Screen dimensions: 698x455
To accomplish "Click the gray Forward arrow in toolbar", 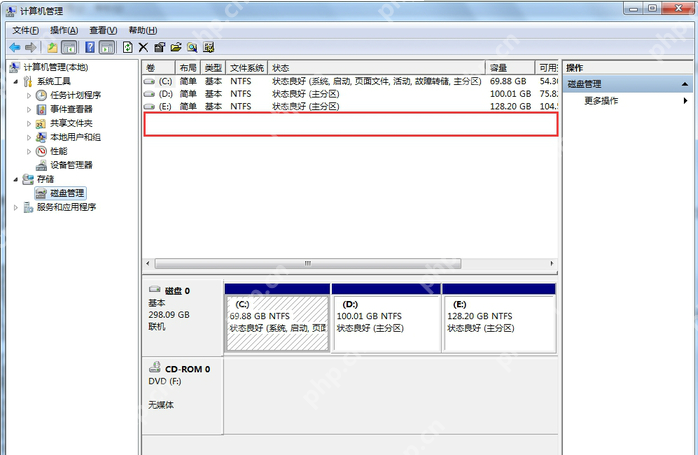I will click(31, 47).
